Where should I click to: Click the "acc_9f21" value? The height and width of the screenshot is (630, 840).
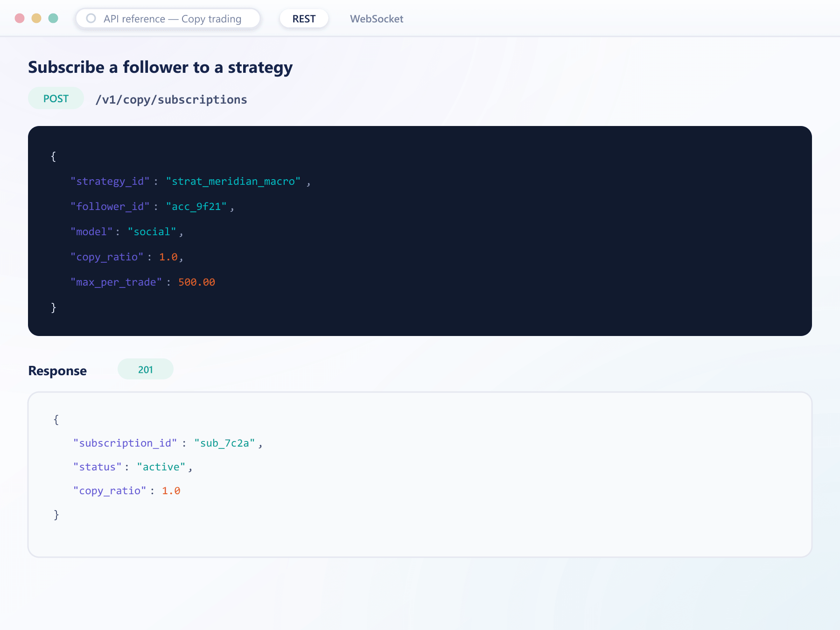(x=196, y=206)
